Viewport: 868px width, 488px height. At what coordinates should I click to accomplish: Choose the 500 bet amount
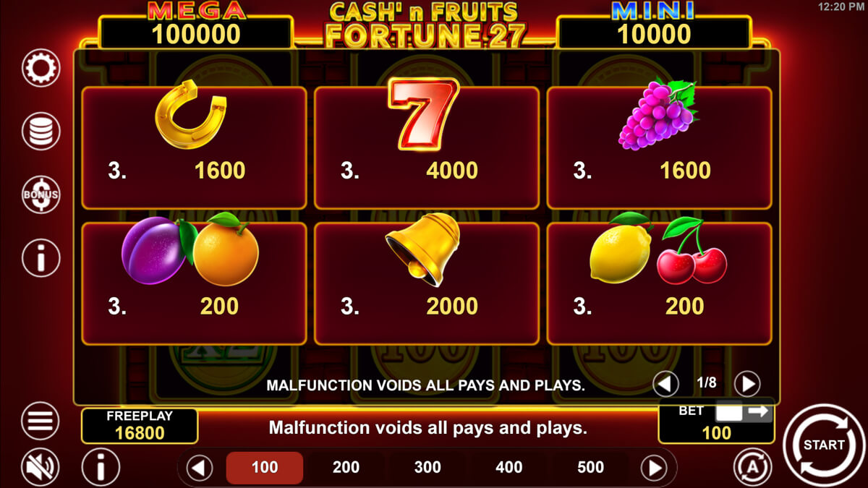(591, 468)
